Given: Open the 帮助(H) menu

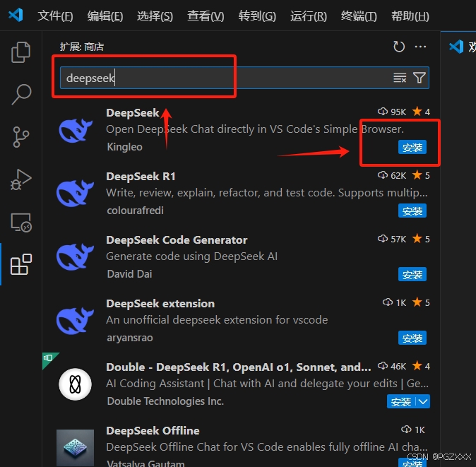Looking at the screenshot, I should coord(410,16).
